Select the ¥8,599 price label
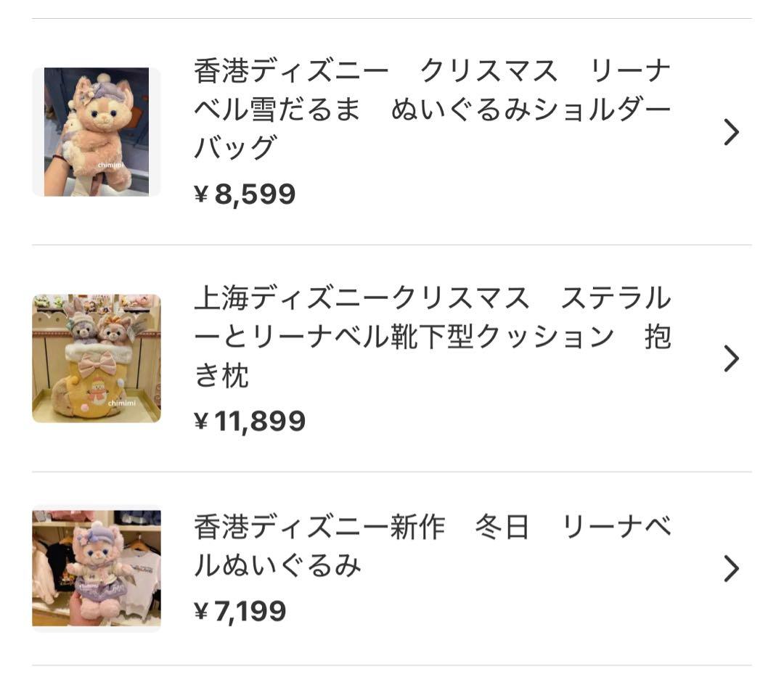This screenshot has width=784, height=677. (x=244, y=192)
